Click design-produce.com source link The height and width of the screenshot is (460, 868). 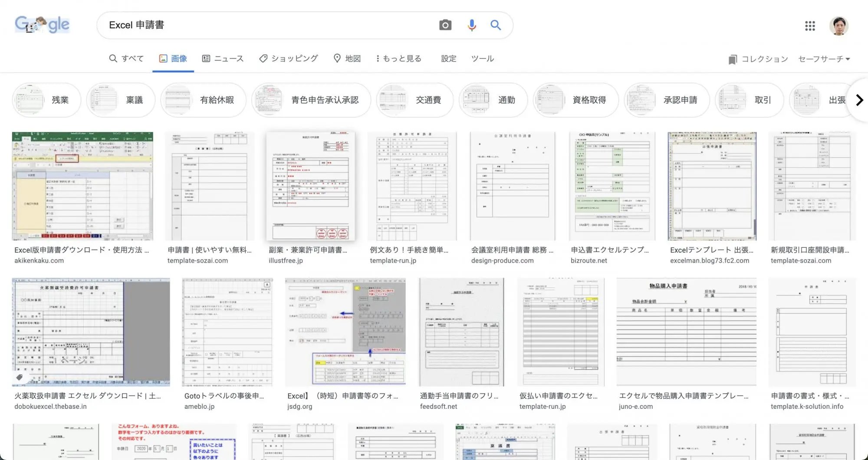tap(503, 260)
